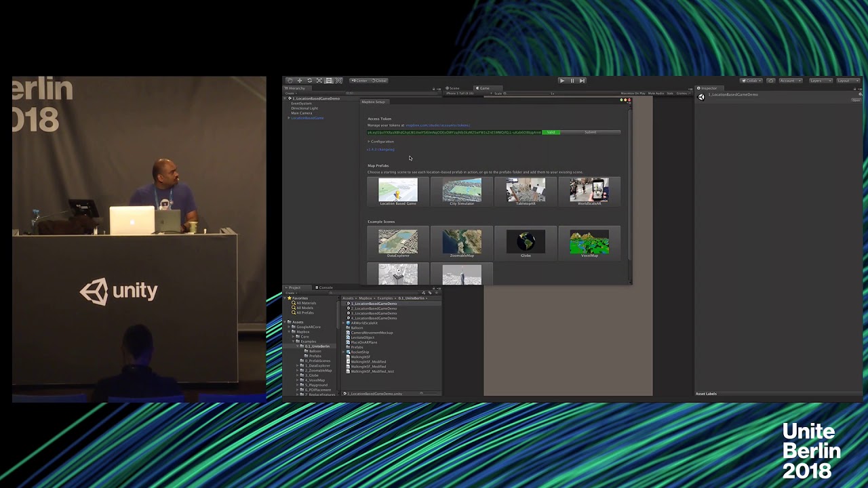Open the Collab dropdown
This screenshot has height=488, width=868.
[x=751, y=81]
